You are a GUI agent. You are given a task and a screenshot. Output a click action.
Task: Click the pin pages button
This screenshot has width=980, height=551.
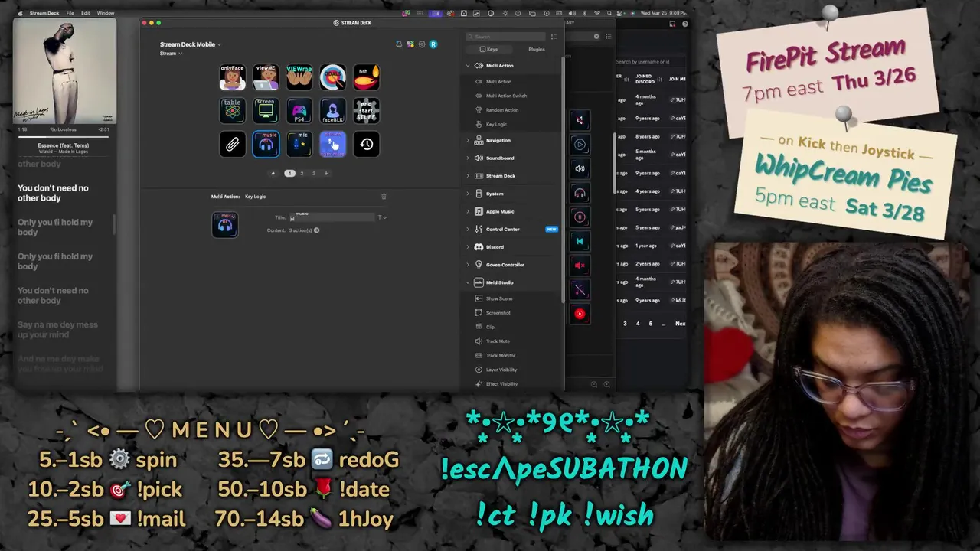tap(273, 173)
